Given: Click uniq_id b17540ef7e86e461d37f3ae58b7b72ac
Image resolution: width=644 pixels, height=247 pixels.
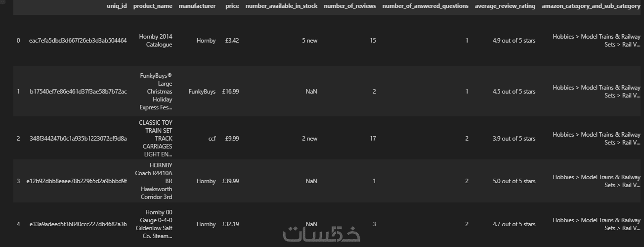Looking at the screenshot, I should 78,92.
